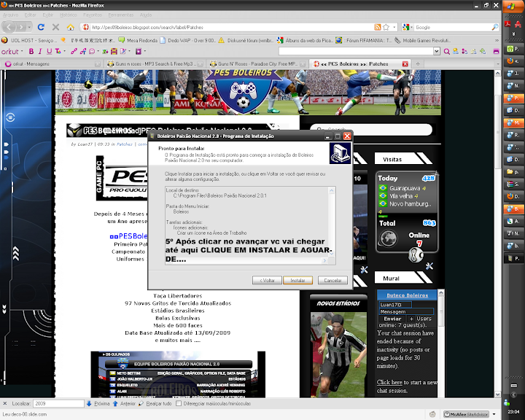Open UOL HOST bookmark
This screenshot has height=420, width=525.
(x=29, y=40)
